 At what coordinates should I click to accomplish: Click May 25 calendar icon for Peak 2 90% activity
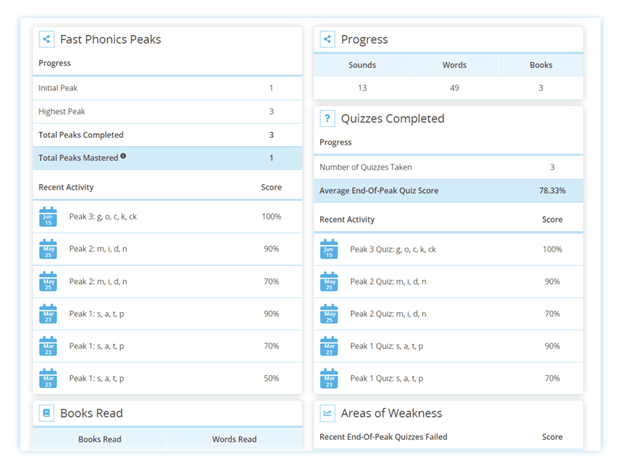[x=48, y=249]
